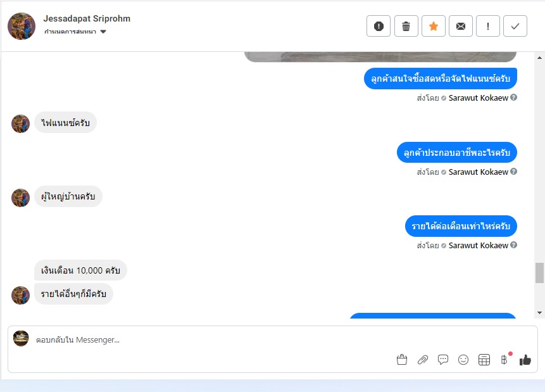The image size is (545, 392).
Task: Open the shopping bag products icon
Action: point(402,359)
